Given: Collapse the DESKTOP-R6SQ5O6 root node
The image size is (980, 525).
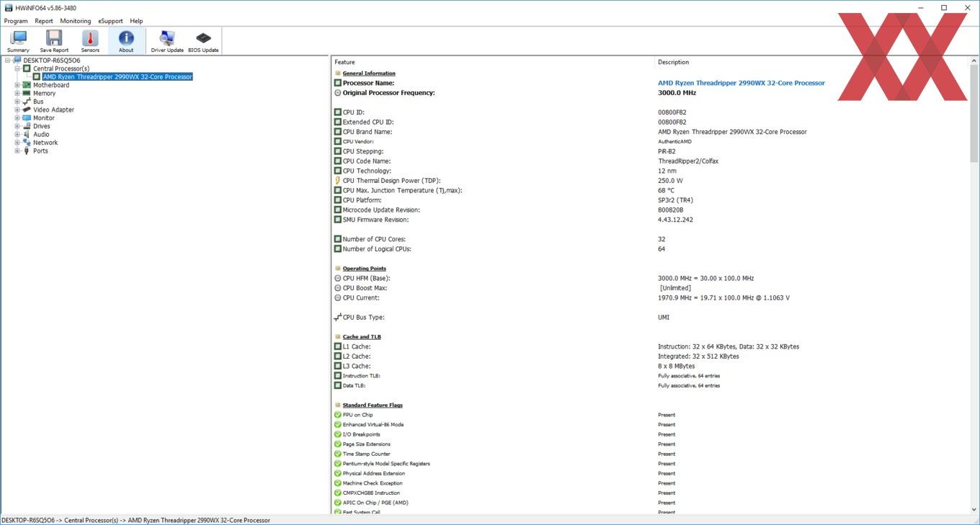Looking at the screenshot, I should 7,60.
